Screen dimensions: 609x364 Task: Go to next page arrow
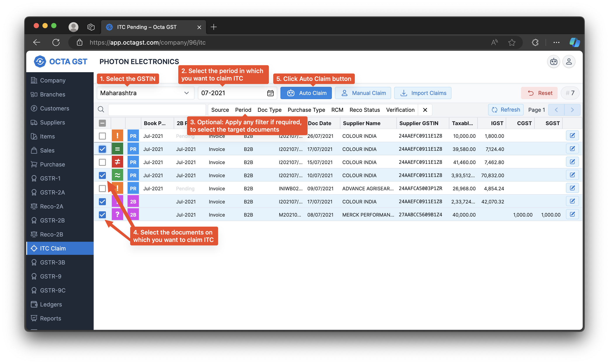pos(572,110)
